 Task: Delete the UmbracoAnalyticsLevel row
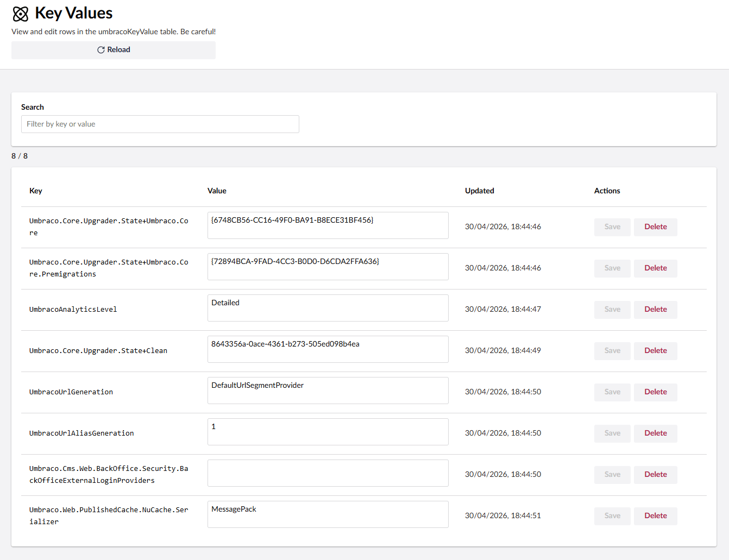point(656,310)
